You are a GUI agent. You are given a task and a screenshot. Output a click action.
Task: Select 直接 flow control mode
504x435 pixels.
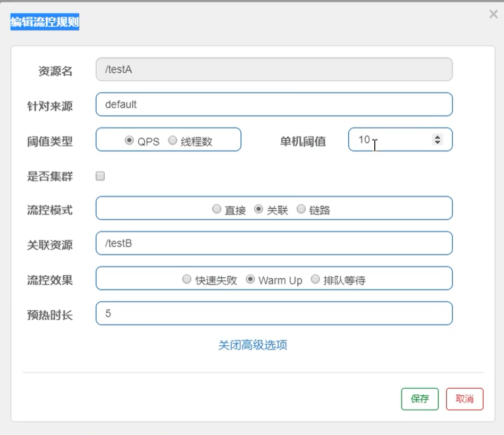pos(216,209)
